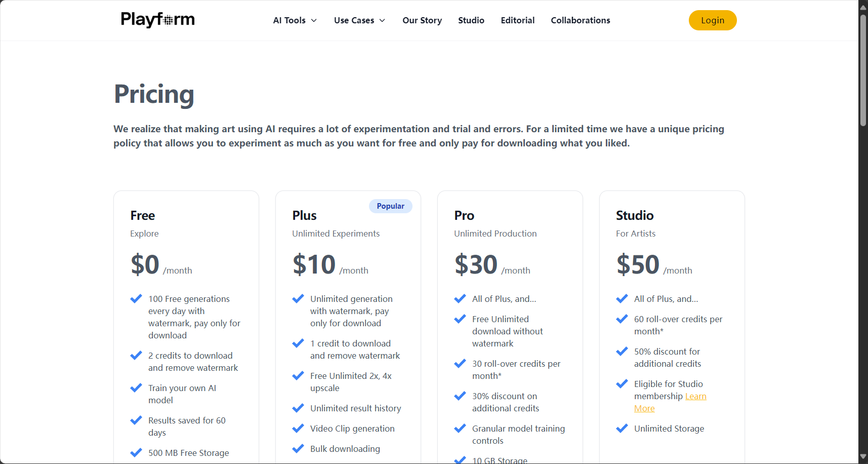The image size is (868, 464).
Task: Click checkmark next to Train your own AI model
Action: point(136,388)
